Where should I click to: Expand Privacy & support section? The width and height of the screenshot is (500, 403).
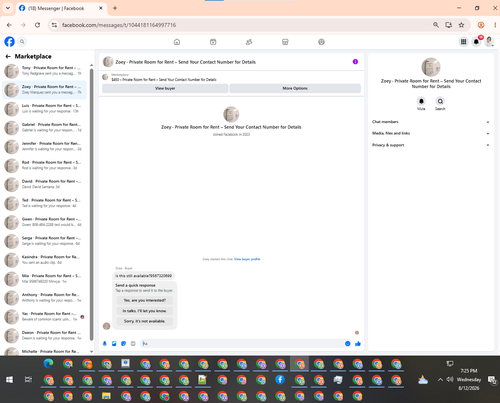[x=431, y=145]
